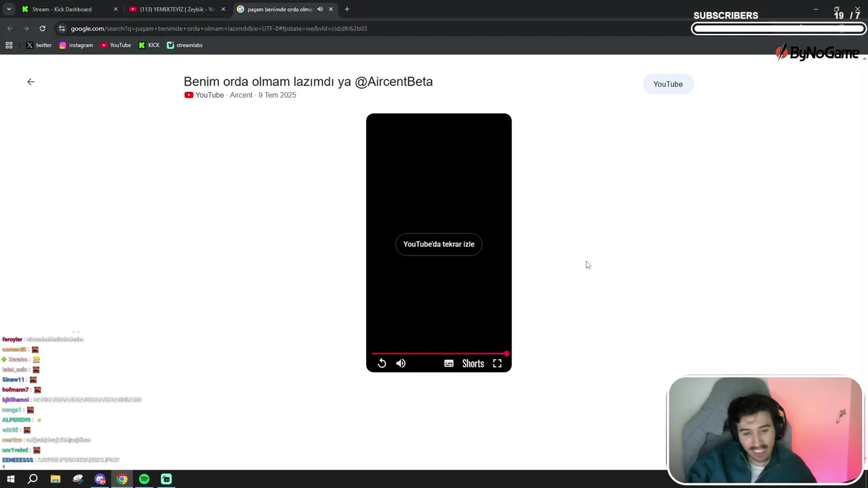868x488 pixels.
Task: Open the video title "Benim orda olmam lazımdı ya"
Action: [x=267, y=81]
